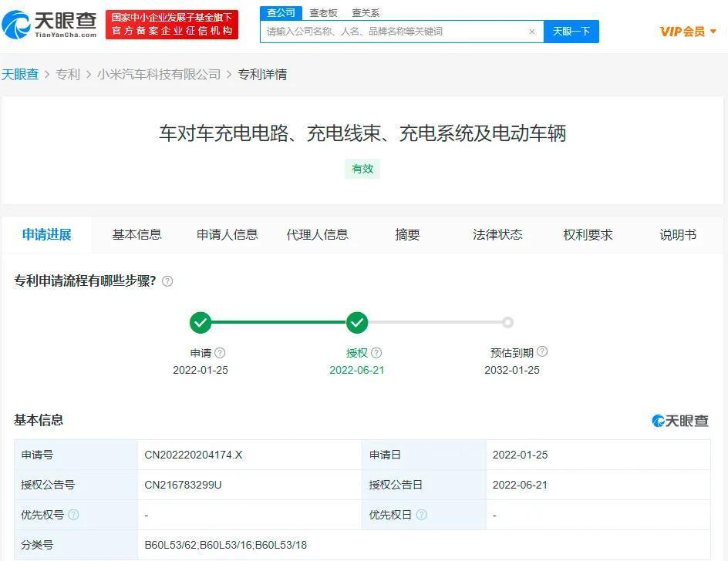Click the 基本信息 section heading
Viewport: 728px width, 561px height.
point(39,420)
